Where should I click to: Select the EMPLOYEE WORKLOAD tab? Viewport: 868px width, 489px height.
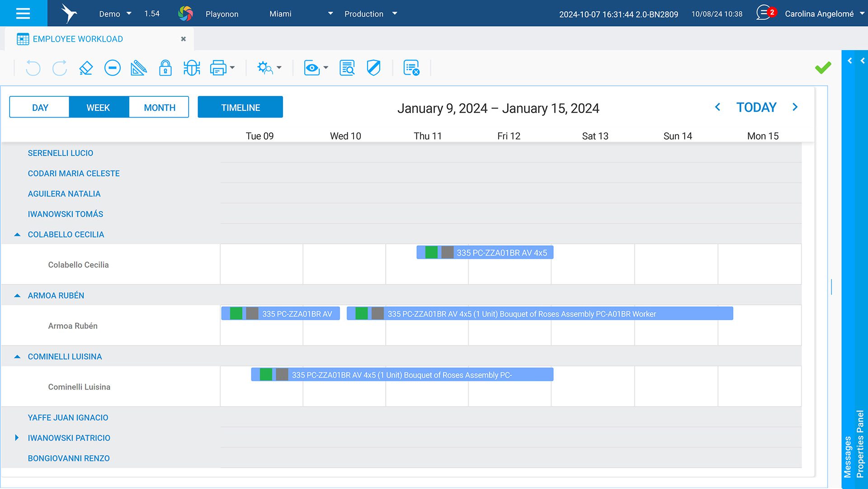(77, 39)
